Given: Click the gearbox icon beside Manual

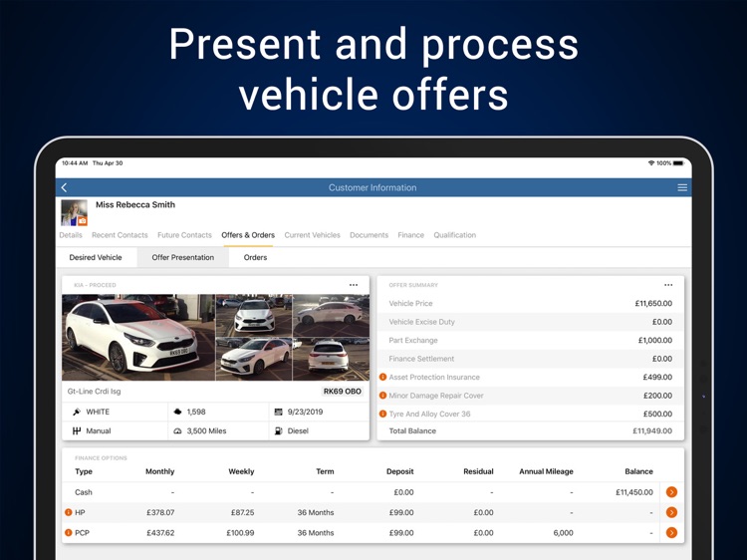Looking at the screenshot, I should [x=77, y=430].
